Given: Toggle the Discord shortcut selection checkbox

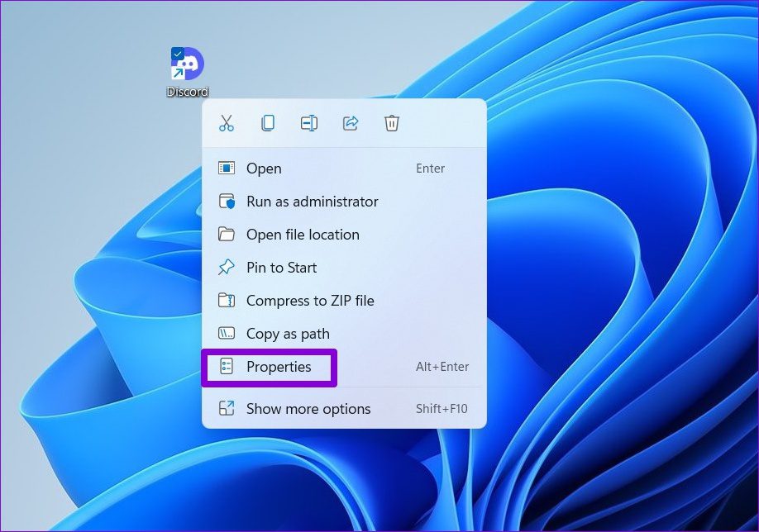Looking at the screenshot, I should click(177, 54).
